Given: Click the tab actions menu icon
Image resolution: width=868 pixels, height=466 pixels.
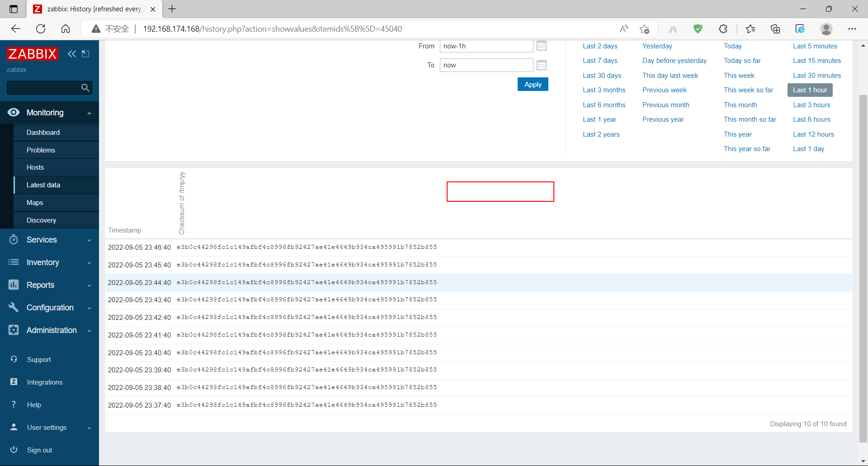Looking at the screenshot, I should [x=14, y=9].
